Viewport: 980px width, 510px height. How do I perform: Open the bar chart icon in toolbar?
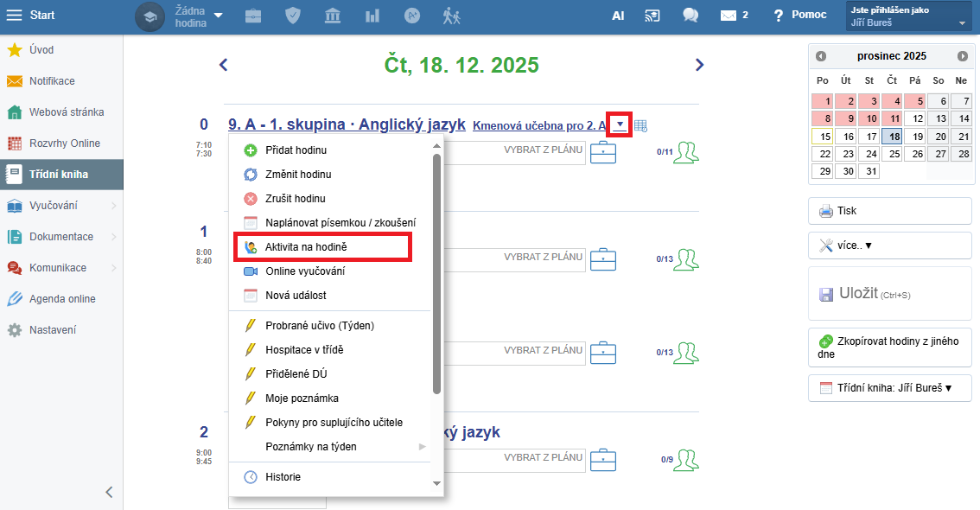coord(372,16)
